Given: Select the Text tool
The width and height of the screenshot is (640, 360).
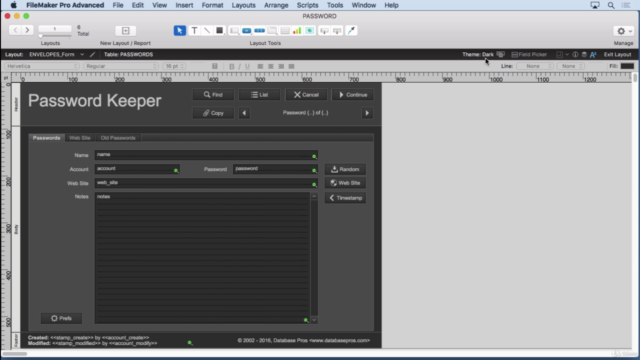Looking at the screenshot, I should (194, 31).
